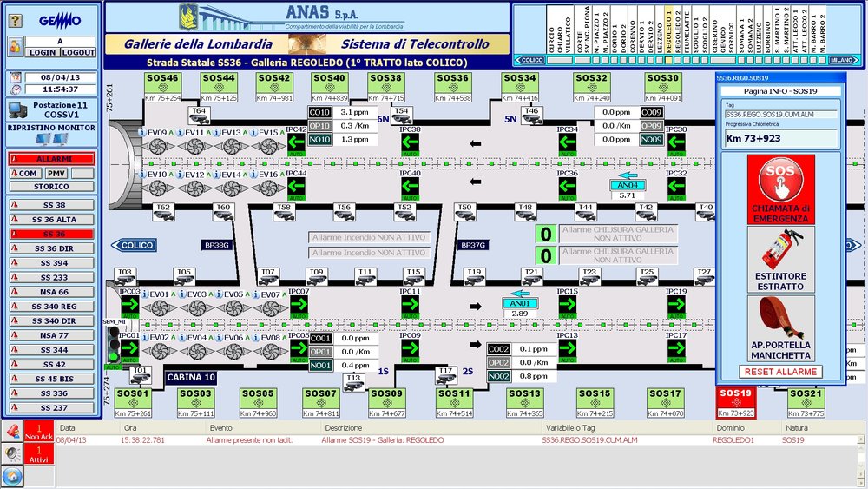Image resolution: width=868 pixels, height=489 pixels.
Task: Open camera T62 feed
Action: click(x=163, y=212)
